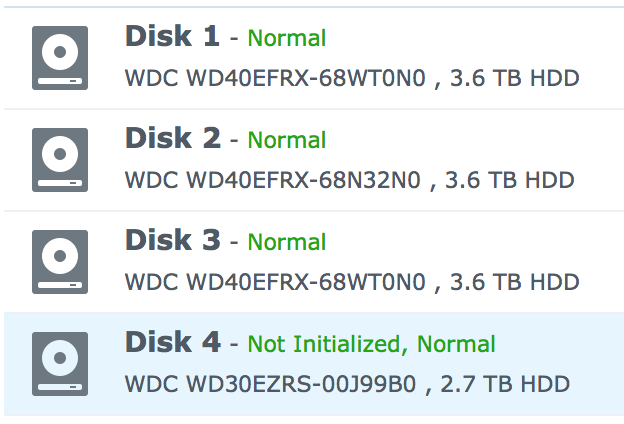Viewport: 624px width, 424px height.
Task: Click the Disk 2 hard drive icon
Action: tap(60, 160)
